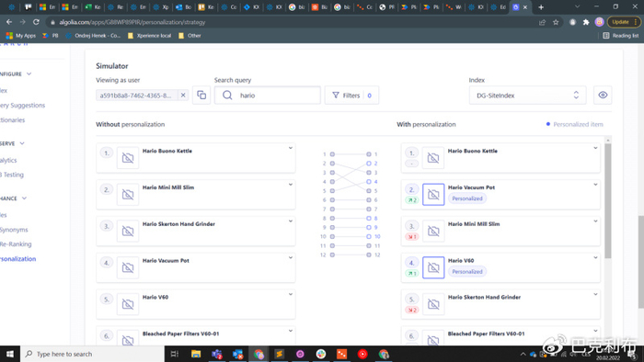Open A/B Testing in the sidebar

click(12, 175)
